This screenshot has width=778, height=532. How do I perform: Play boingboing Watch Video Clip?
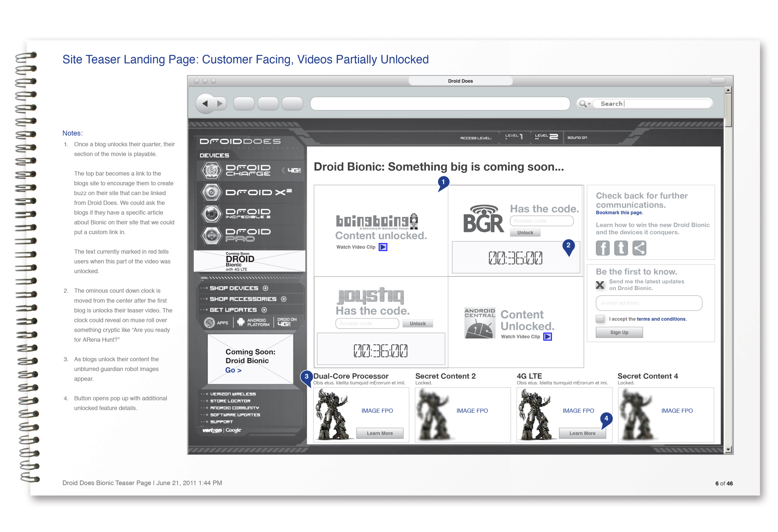383,247
